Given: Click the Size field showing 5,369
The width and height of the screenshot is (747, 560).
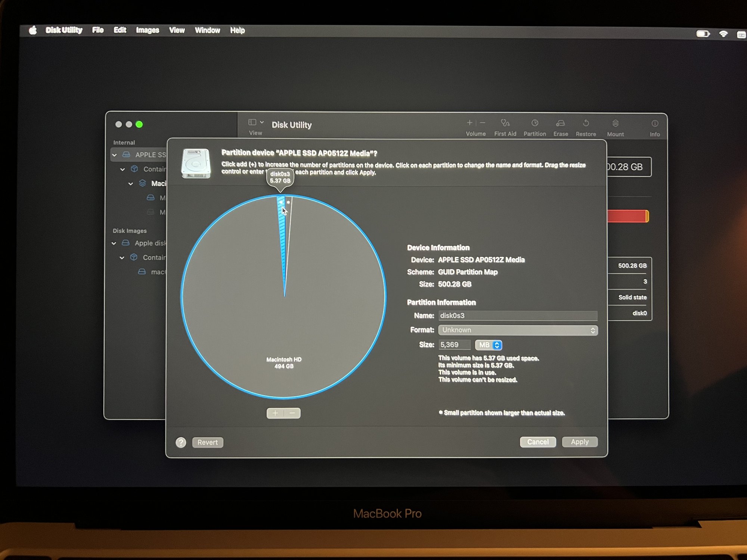Looking at the screenshot, I should click(454, 345).
